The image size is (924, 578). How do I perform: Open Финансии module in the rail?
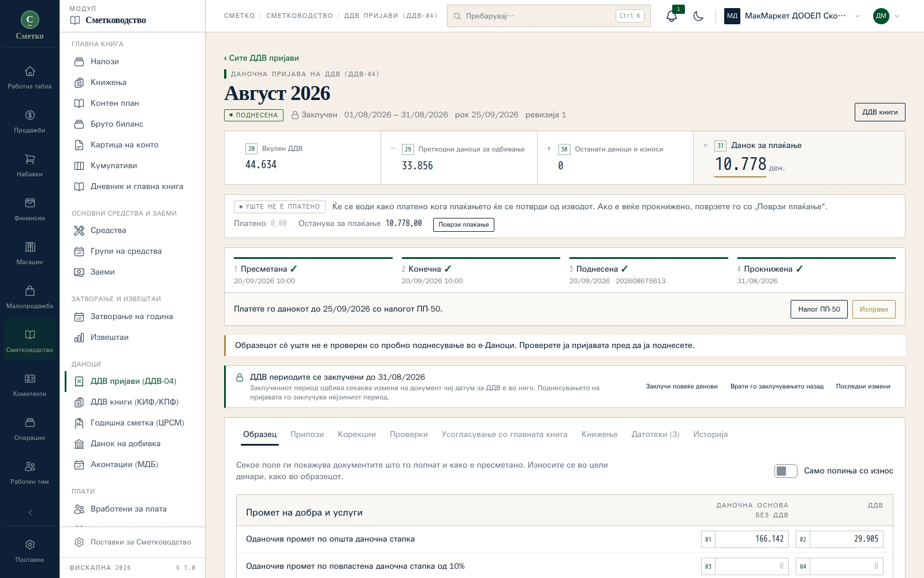(29, 209)
